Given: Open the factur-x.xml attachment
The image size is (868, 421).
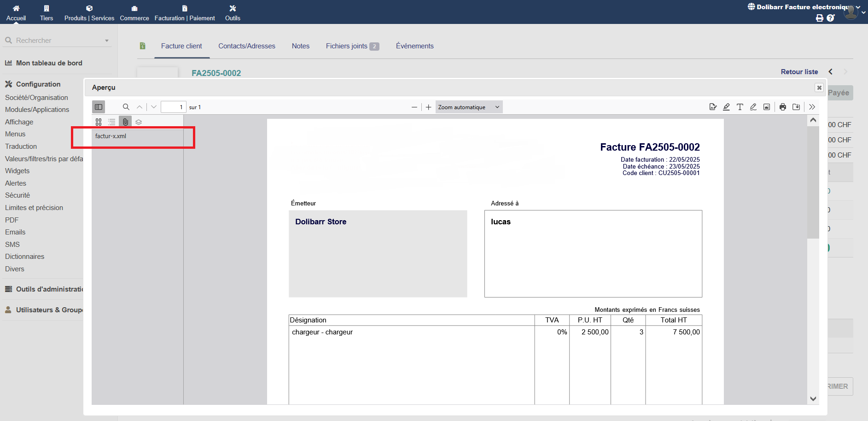Looking at the screenshot, I should click(111, 136).
